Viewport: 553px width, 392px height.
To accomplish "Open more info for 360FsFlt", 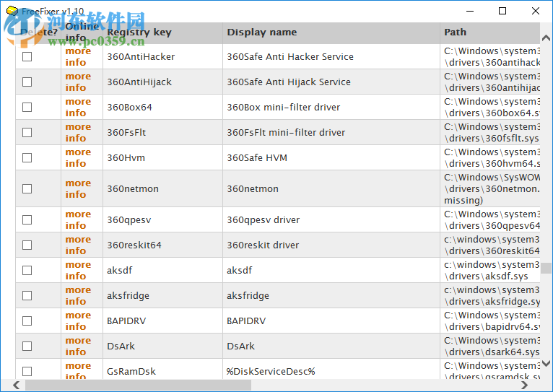I will [x=78, y=133].
